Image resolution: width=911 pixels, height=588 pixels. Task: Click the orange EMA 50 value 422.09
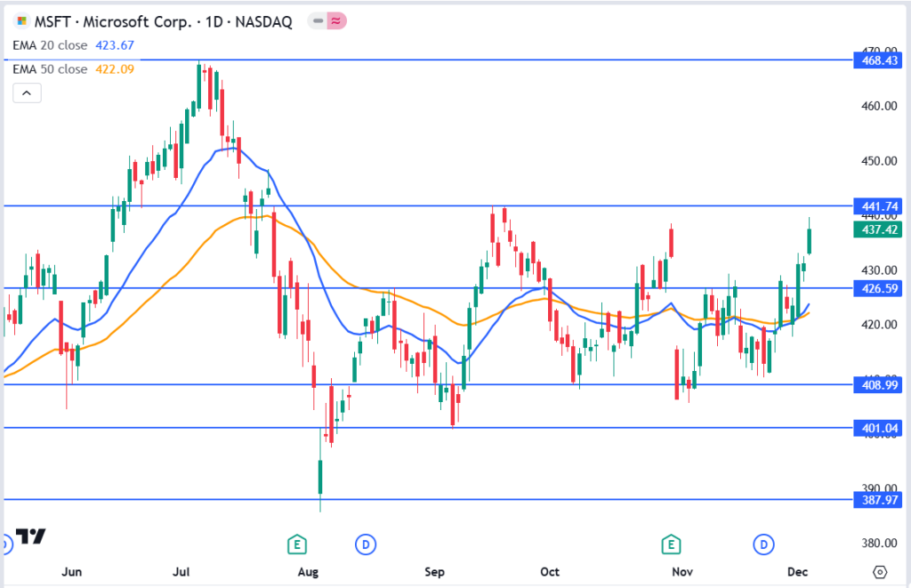114,68
